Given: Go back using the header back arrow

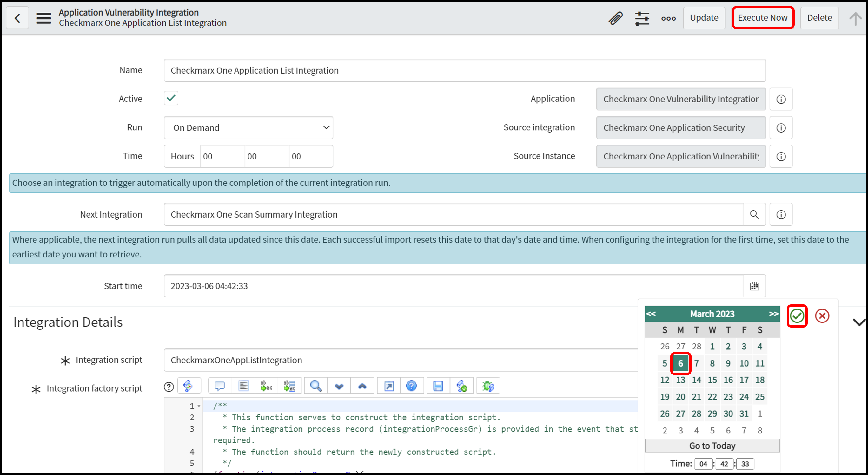Looking at the screenshot, I should [17, 18].
